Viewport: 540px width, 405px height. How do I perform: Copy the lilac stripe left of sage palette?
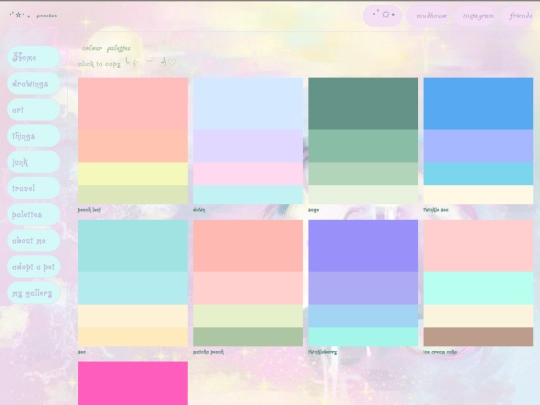(248, 146)
